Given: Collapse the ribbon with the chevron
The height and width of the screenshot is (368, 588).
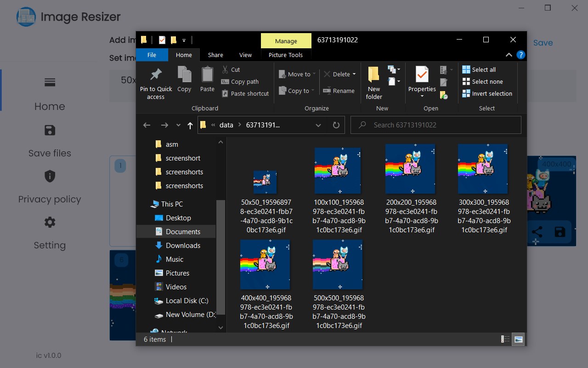Looking at the screenshot, I should coord(509,55).
